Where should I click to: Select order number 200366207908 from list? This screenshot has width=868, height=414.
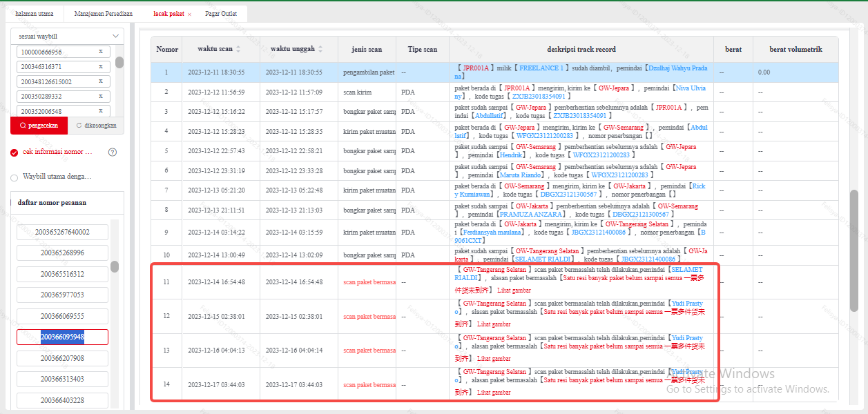[x=62, y=358]
